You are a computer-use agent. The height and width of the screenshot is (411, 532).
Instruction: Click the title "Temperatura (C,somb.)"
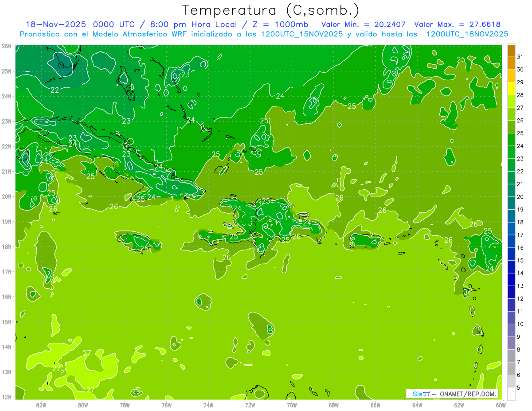click(271, 10)
